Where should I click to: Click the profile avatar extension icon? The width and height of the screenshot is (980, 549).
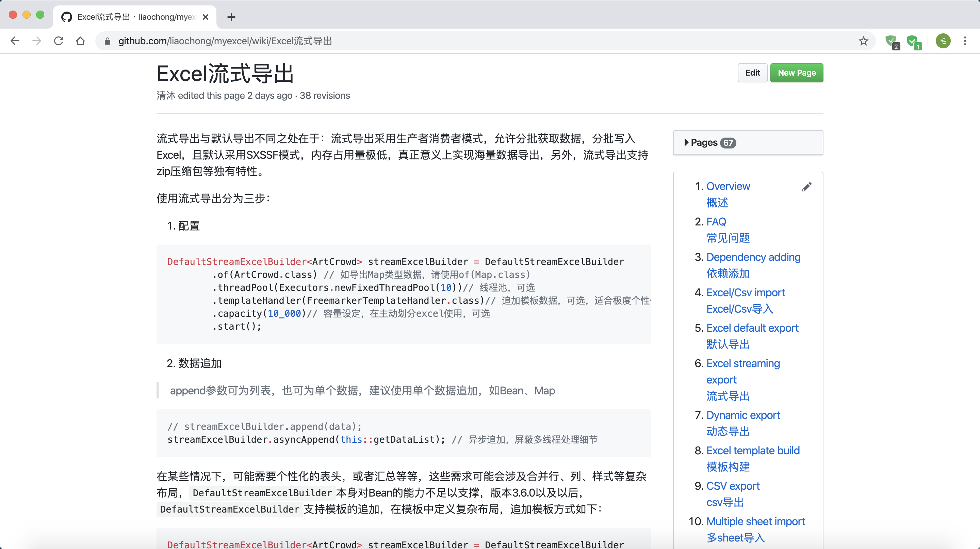[x=943, y=41]
